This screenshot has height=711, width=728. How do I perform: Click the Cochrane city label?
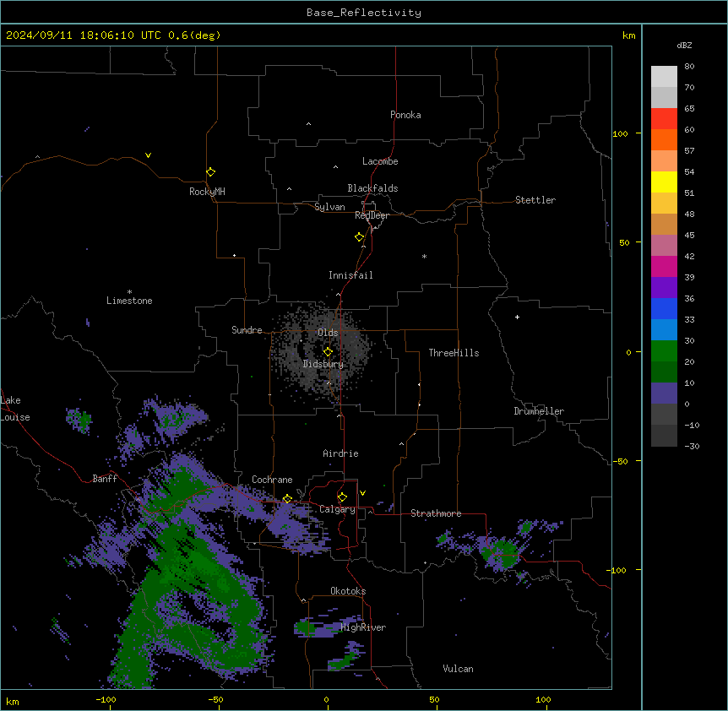272,480
